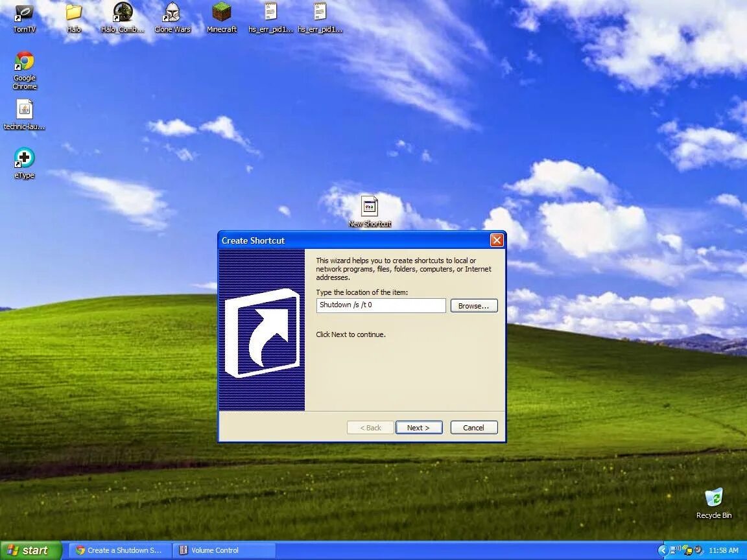Select the technic-lau... Java file icon

(24, 114)
